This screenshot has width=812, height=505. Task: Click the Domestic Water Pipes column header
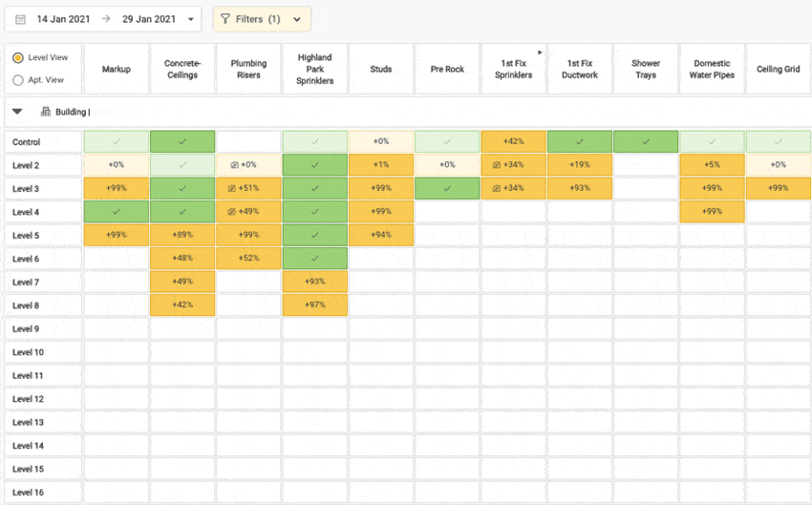click(712, 69)
